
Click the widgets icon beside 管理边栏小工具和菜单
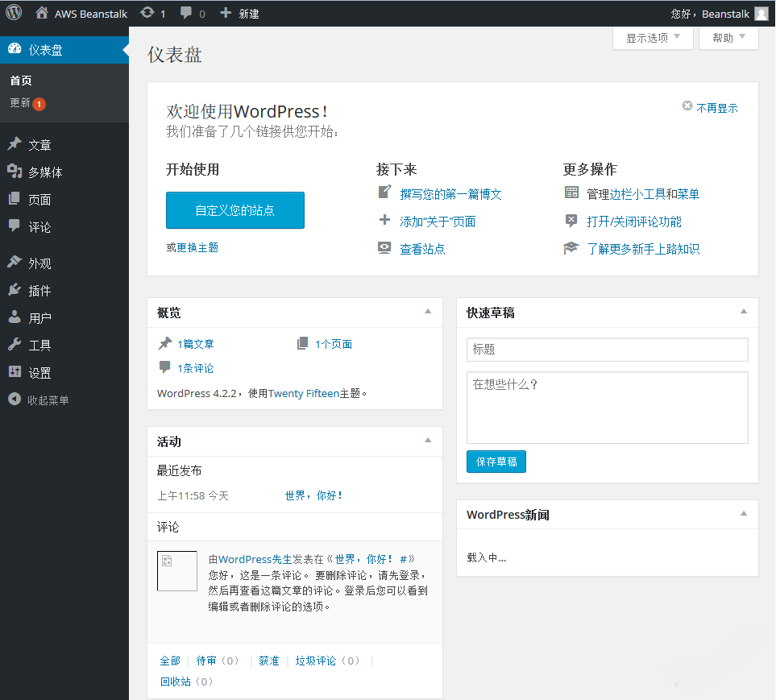click(571, 193)
